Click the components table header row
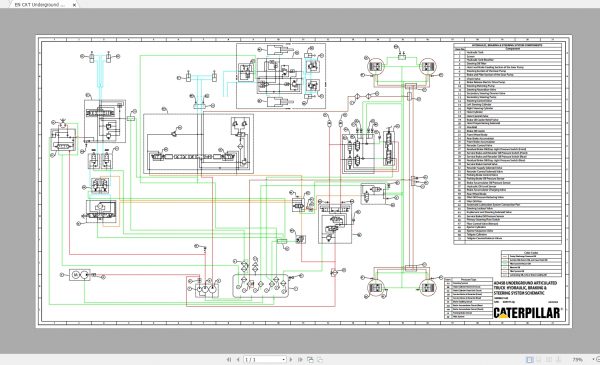The width and height of the screenshot is (600, 365). [x=507, y=46]
